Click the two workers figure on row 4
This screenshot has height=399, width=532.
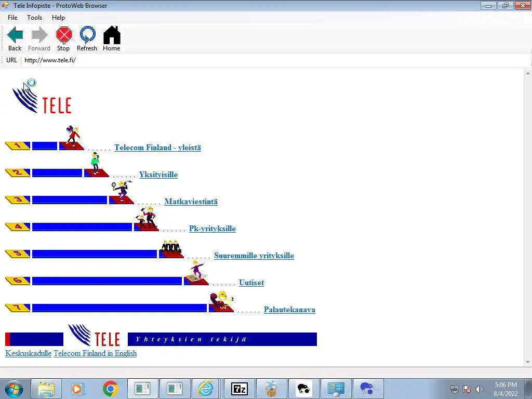(147, 217)
